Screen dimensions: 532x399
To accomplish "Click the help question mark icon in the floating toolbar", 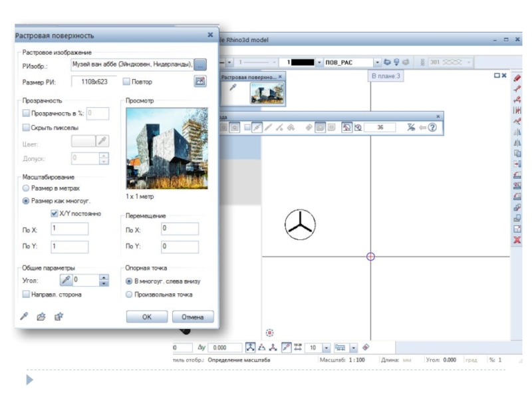I will [432, 127].
